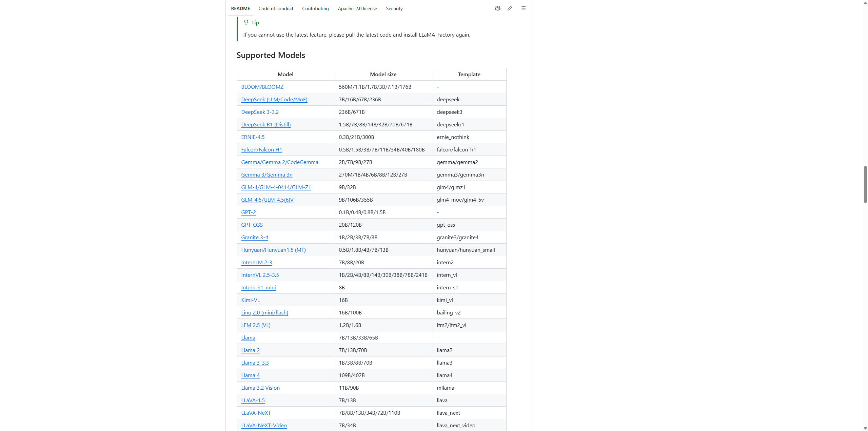Open the InternVL 2.5-3.5 link

[260, 275]
